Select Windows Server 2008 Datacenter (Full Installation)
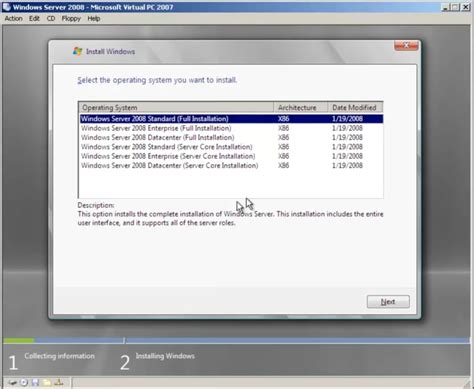 231,137
